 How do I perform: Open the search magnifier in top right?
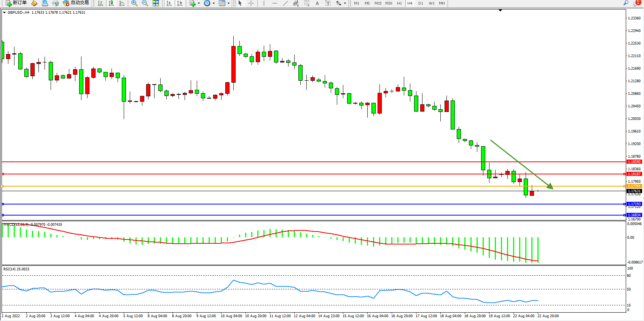pyautogui.click(x=626, y=3)
